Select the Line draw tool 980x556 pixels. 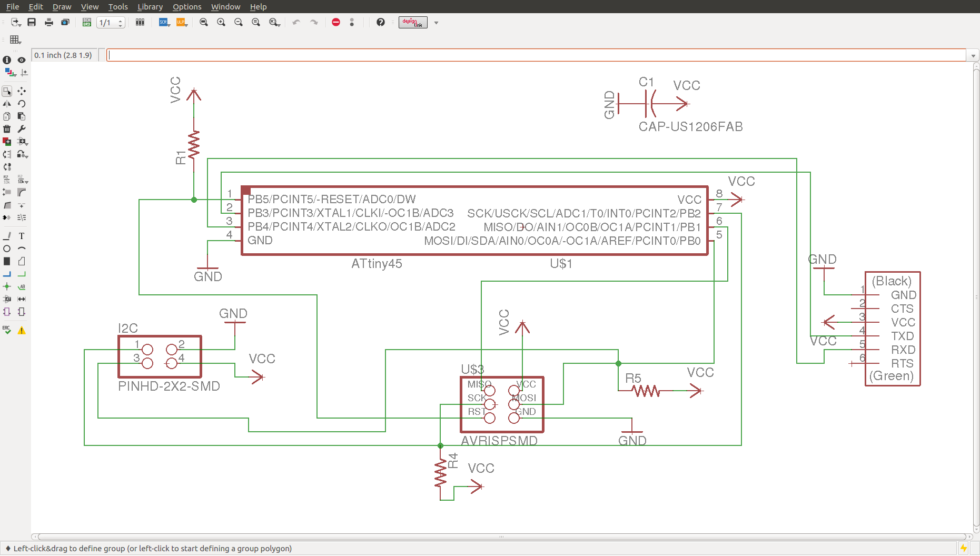pyautogui.click(x=7, y=236)
